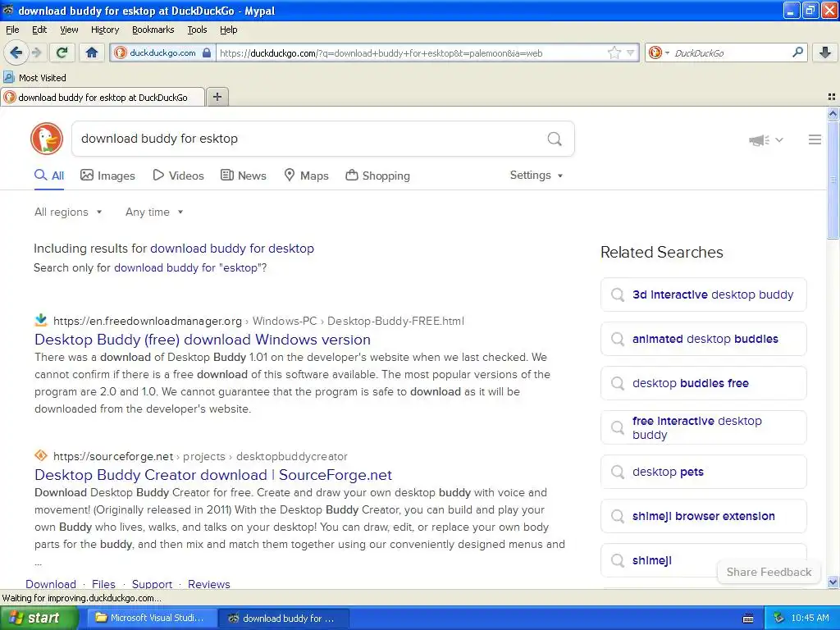The image size is (840, 630).
Task: Reload the current page
Action: (x=62, y=52)
